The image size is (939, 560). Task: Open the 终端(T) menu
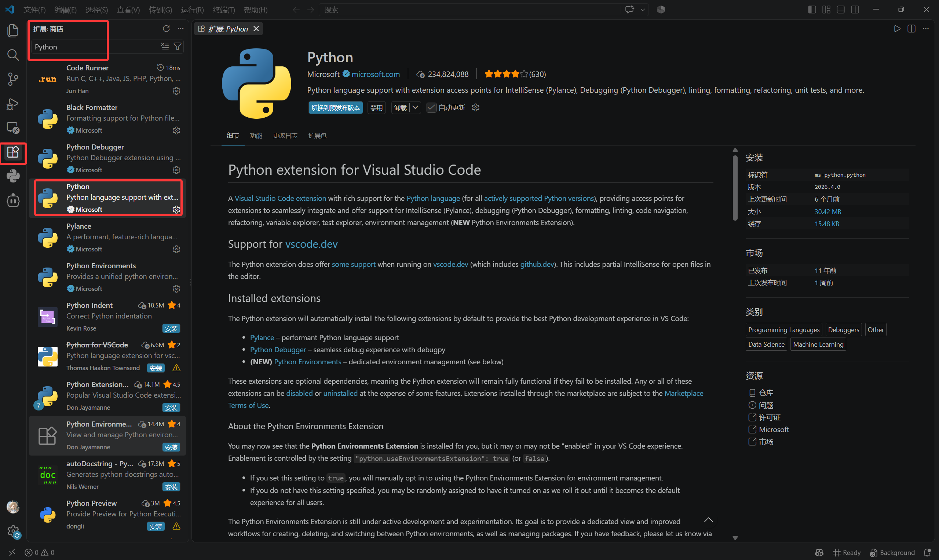coord(224,10)
